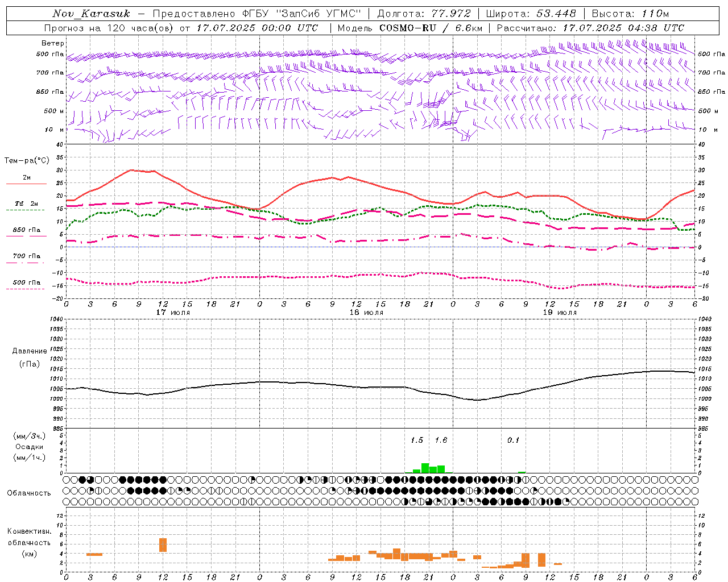Click the '2м' temperature legend entry
The height and width of the screenshot is (582, 728).
(27, 177)
